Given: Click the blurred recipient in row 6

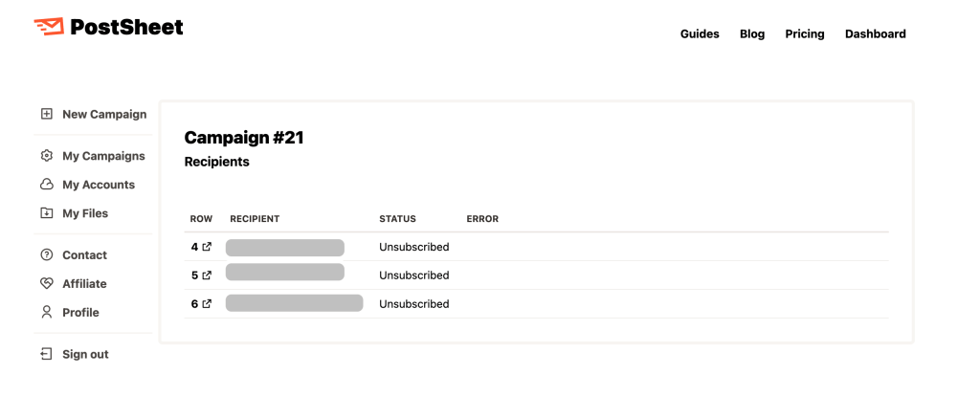Looking at the screenshot, I should click(294, 304).
